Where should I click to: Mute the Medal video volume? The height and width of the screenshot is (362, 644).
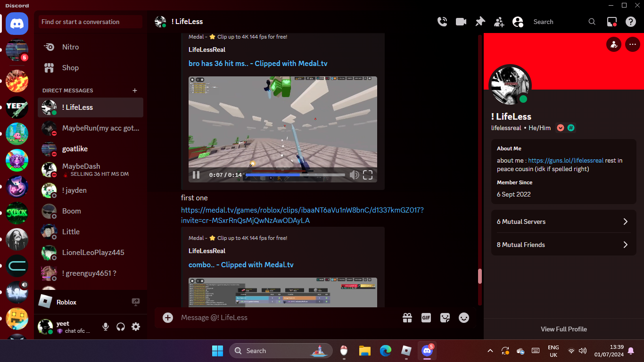354,175
